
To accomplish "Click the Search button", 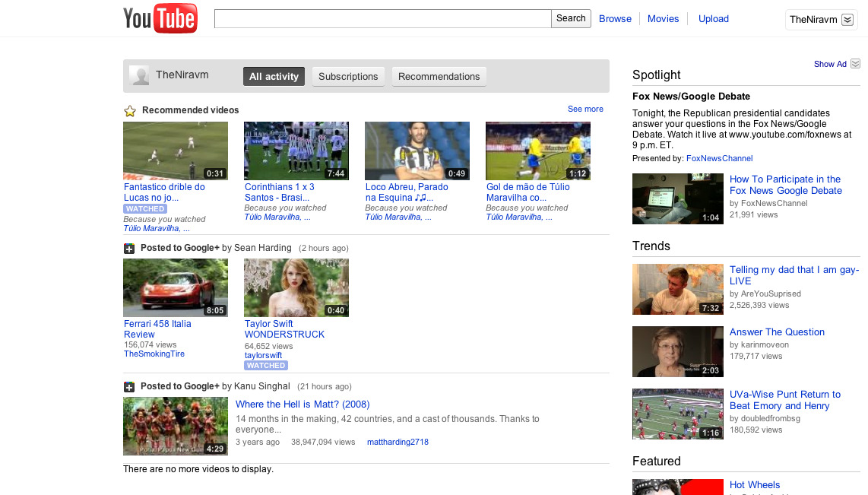I will [571, 18].
